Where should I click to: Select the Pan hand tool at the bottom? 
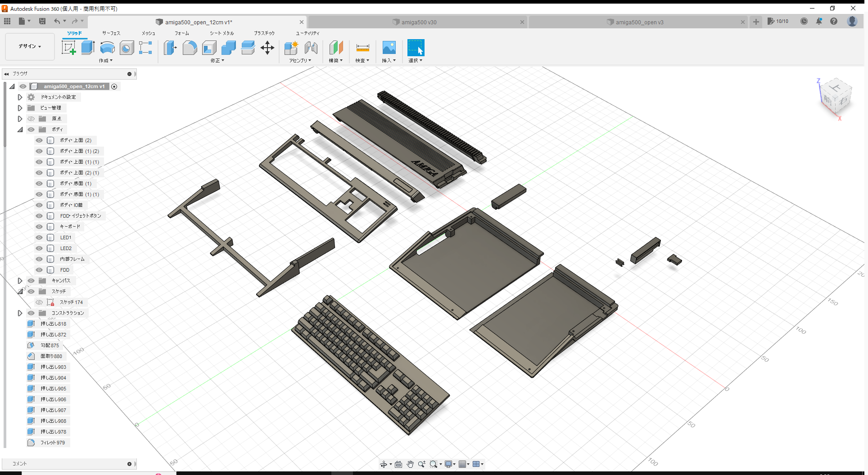click(x=410, y=464)
